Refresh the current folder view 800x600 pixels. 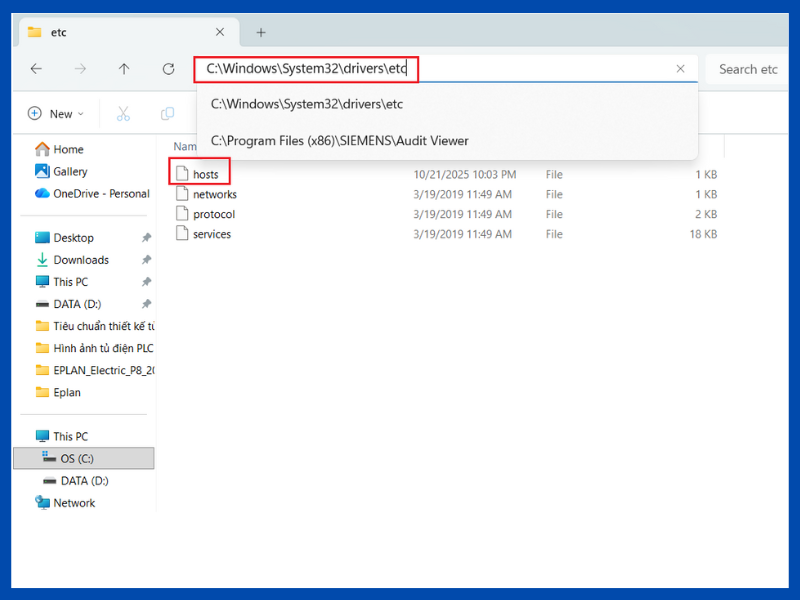coord(168,69)
